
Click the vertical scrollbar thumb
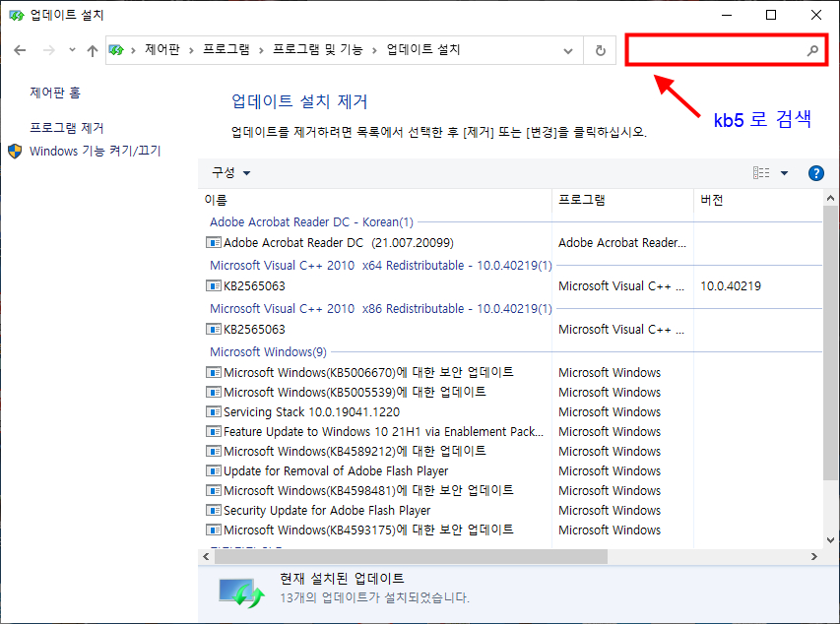tap(831, 343)
